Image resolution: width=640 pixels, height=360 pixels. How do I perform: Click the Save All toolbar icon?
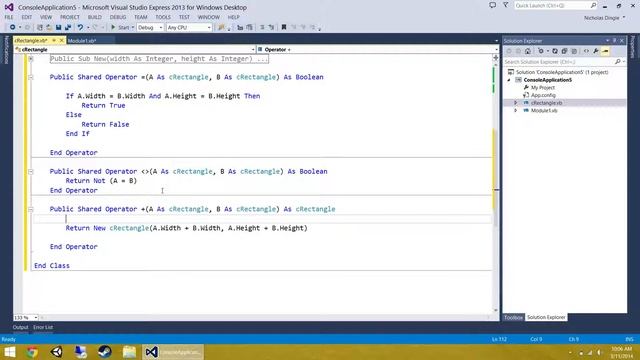point(68,27)
